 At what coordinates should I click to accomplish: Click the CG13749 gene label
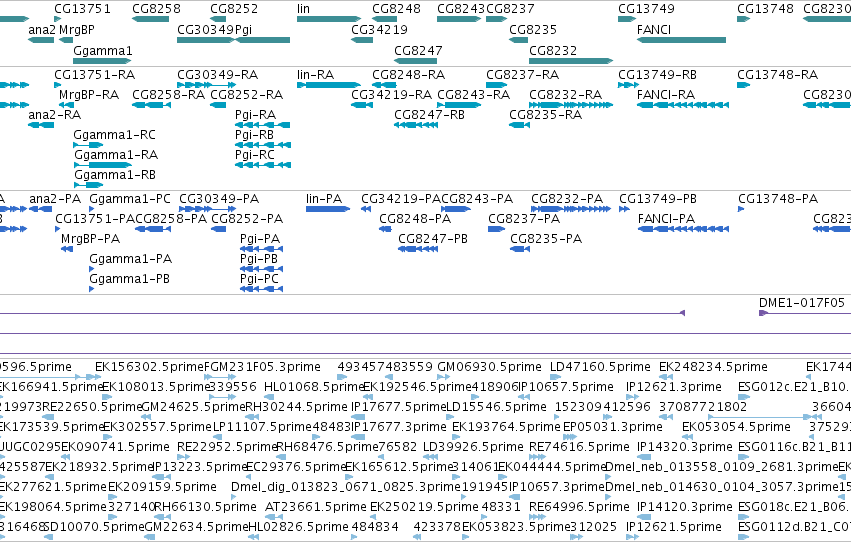(646, 9)
